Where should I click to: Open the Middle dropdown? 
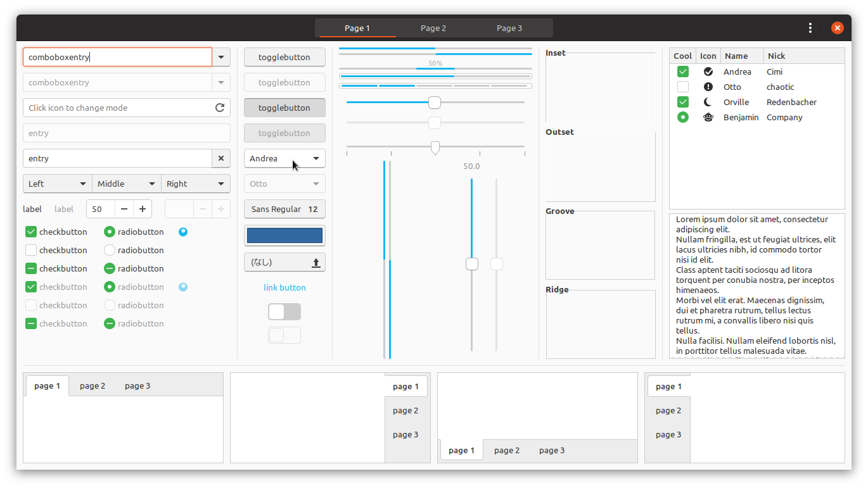click(127, 184)
